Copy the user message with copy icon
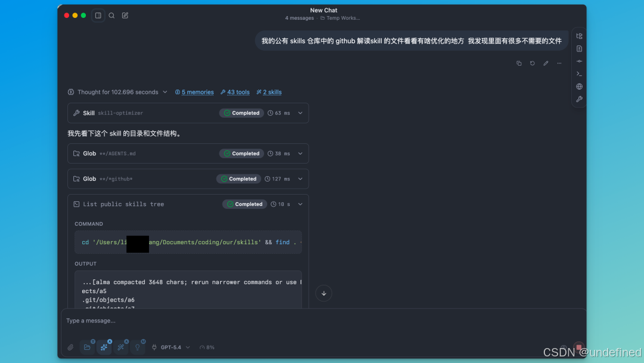Image resolution: width=644 pixels, height=363 pixels. pos(519,63)
